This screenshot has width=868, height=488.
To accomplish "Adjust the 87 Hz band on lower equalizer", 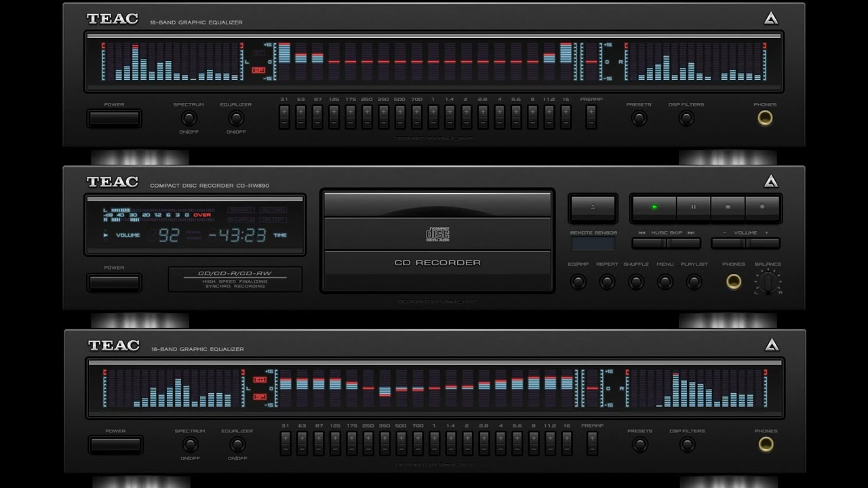I will 319,444.
